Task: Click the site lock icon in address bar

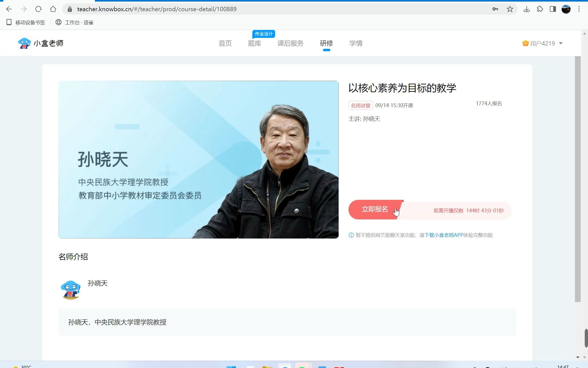Action: pos(70,9)
